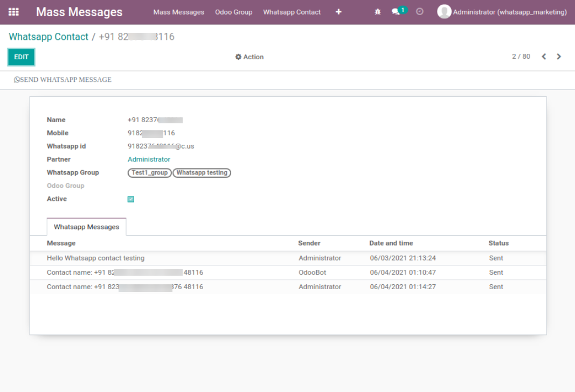Viewport: 575px width, 392px height.
Task: Sort by Date and time column header
Action: [x=391, y=243]
